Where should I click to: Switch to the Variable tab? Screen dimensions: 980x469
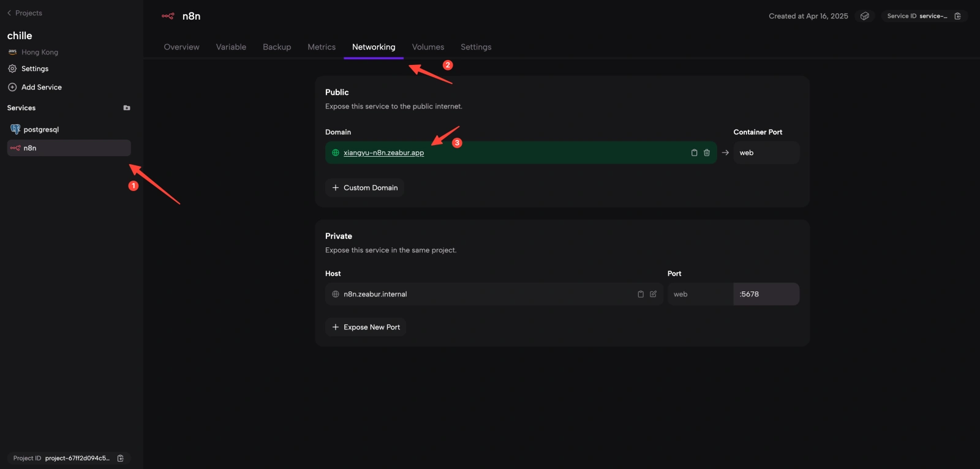tap(231, 47)
